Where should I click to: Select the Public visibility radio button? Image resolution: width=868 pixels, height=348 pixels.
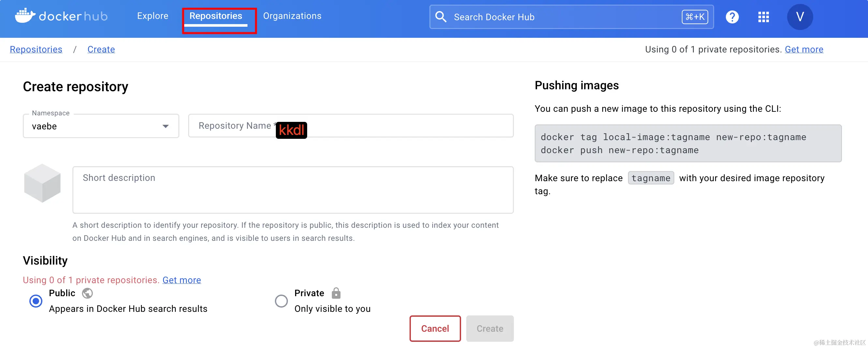pyautogui.click(x=36, y=301)
